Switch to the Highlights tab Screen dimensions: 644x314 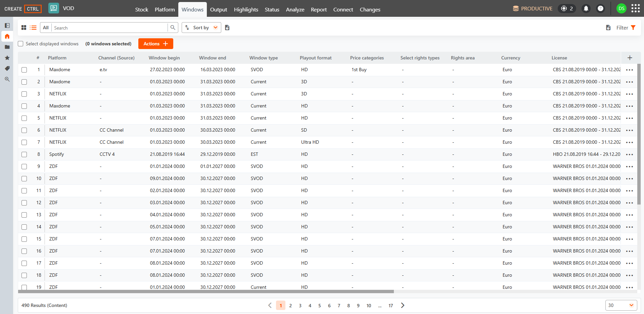[x=246, y=9]
